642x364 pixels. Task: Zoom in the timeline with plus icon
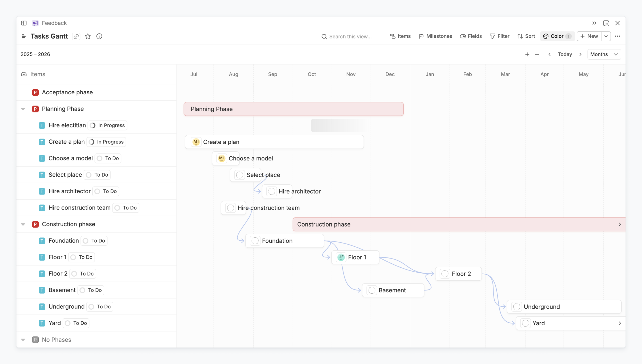(527, 54)
